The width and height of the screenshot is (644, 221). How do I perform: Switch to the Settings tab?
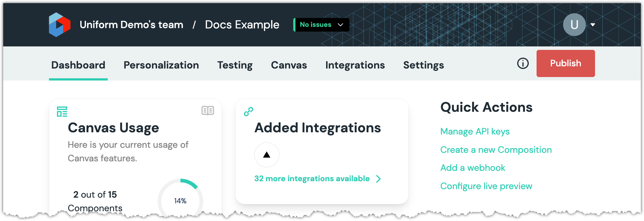(x=423, y=65)
